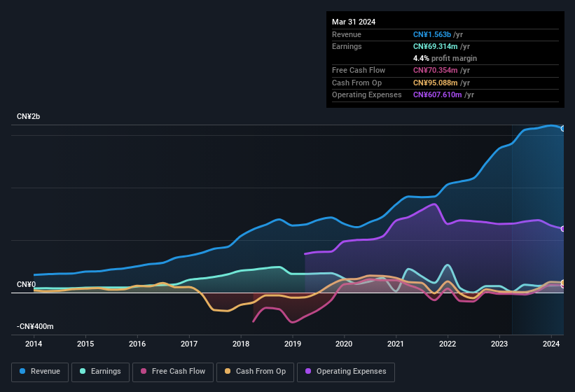Click the CN¥95.088m cash from op value
This screenshot has height=392, width=575.
tap(436, 83)
